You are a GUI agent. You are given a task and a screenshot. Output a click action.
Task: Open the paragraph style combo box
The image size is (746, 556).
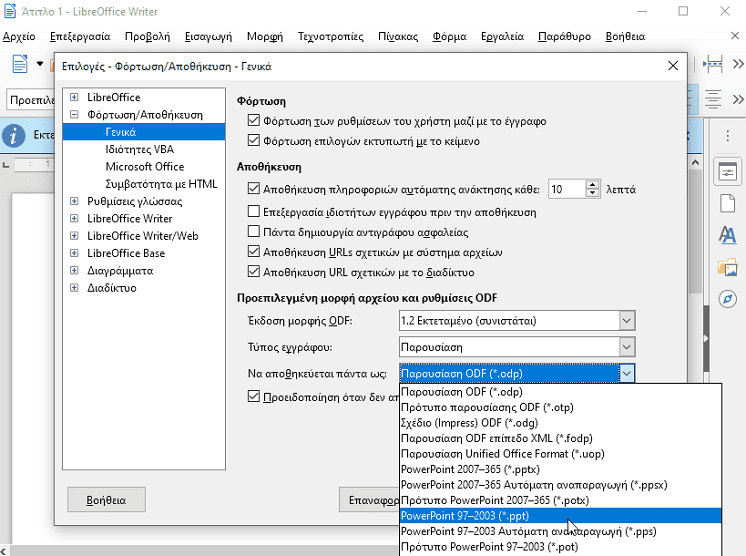(31, 100)
